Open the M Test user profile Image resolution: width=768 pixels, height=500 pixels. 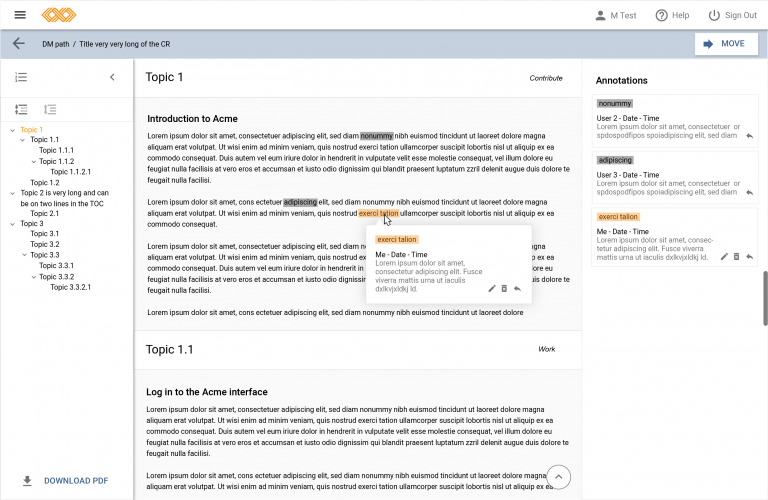pos(615,16)
